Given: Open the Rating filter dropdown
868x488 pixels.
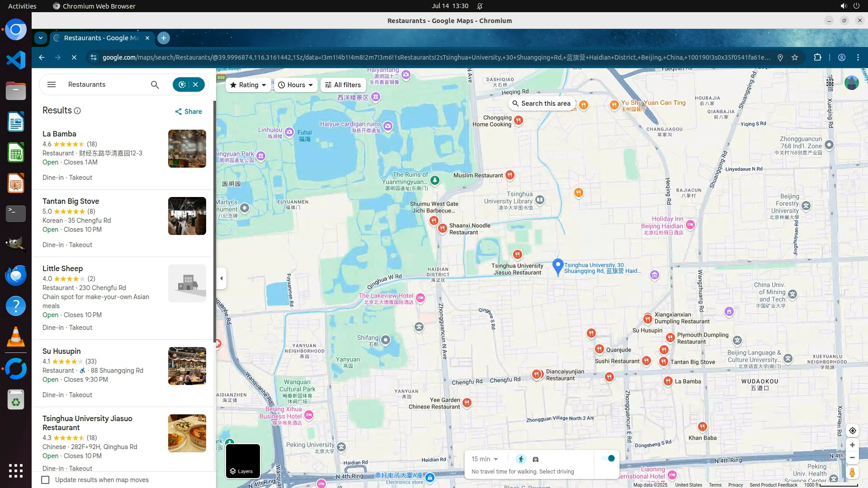Looking at the screenshot, I should 248,85.
